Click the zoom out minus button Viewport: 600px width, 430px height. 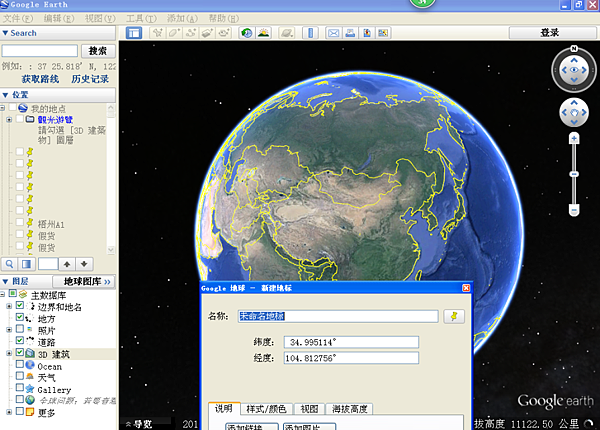tap(574, 210)
